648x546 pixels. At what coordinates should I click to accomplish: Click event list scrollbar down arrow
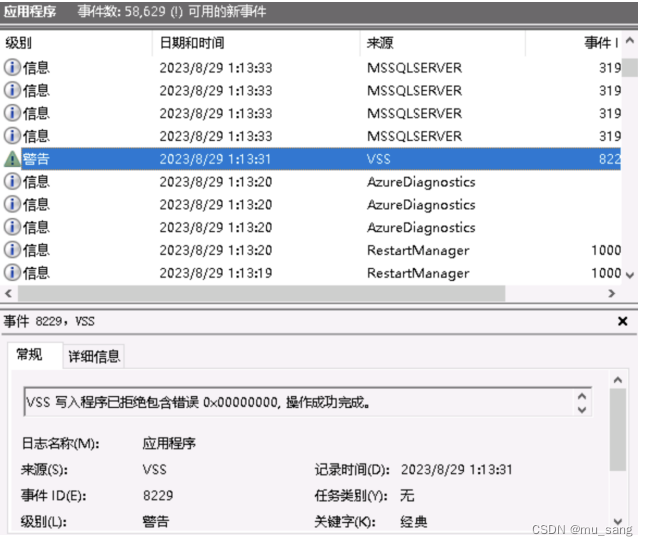(x=630, y=275)
